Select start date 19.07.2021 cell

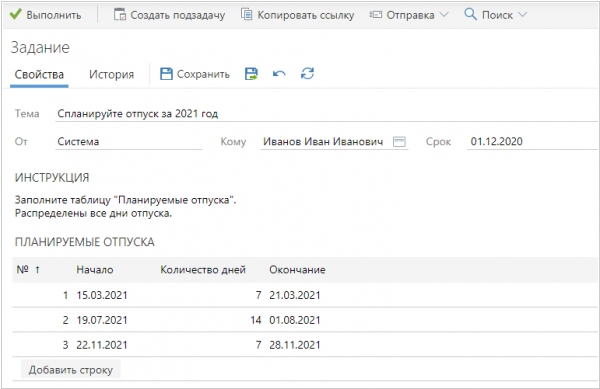point(102,320)
